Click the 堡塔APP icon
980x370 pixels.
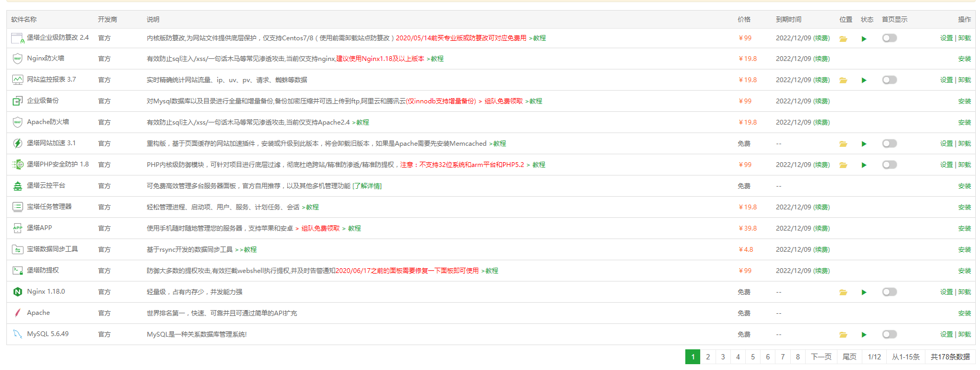coord(17,228)
